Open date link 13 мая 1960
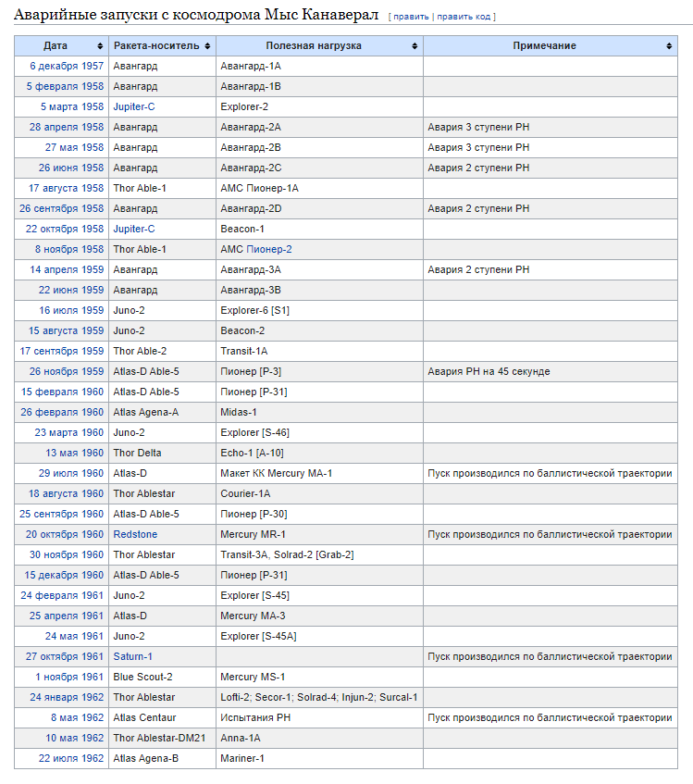The height and width of the screenshot is (784, 693). [x=74, y=453]
